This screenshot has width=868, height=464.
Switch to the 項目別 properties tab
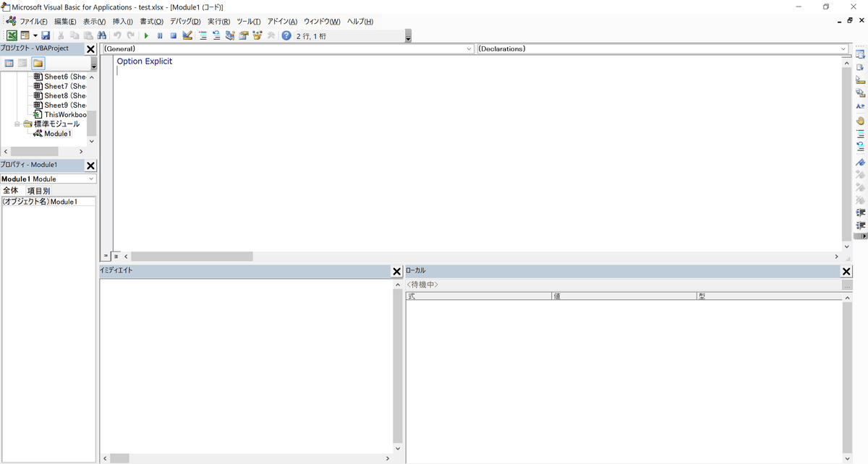(x=38, y=191)
